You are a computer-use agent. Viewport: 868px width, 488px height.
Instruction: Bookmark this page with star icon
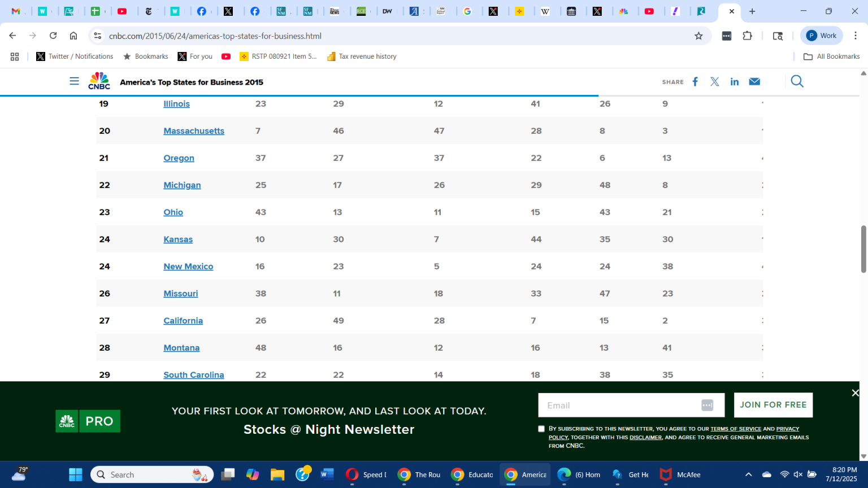click(698, 36)
